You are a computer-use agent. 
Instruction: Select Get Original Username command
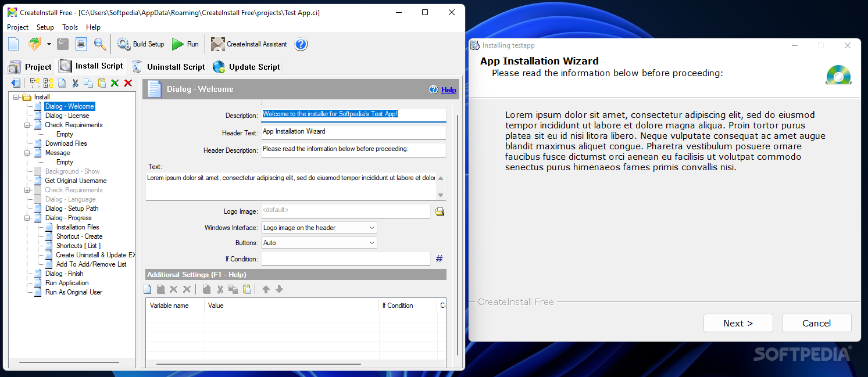point(76,181)
